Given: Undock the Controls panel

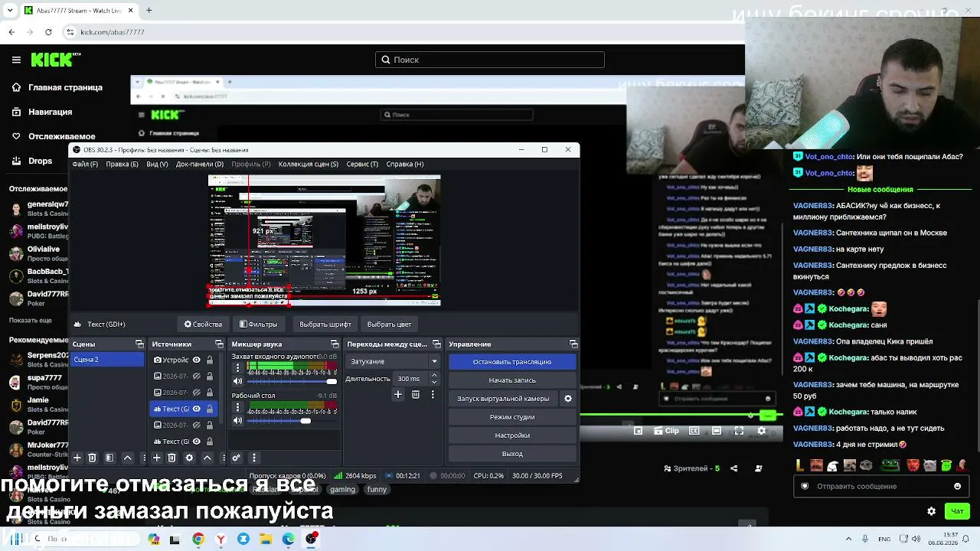Looking at the screenshot, I should [573, 344].
